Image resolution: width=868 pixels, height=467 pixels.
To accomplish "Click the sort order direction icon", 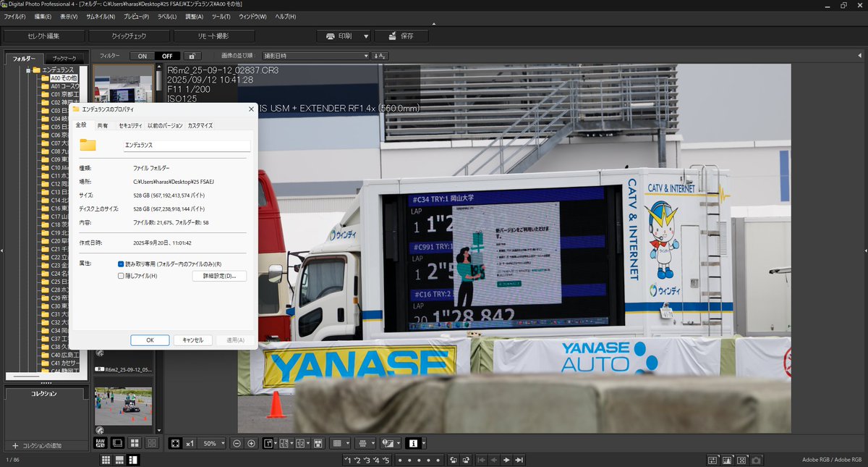I will (x=380, y=56).
